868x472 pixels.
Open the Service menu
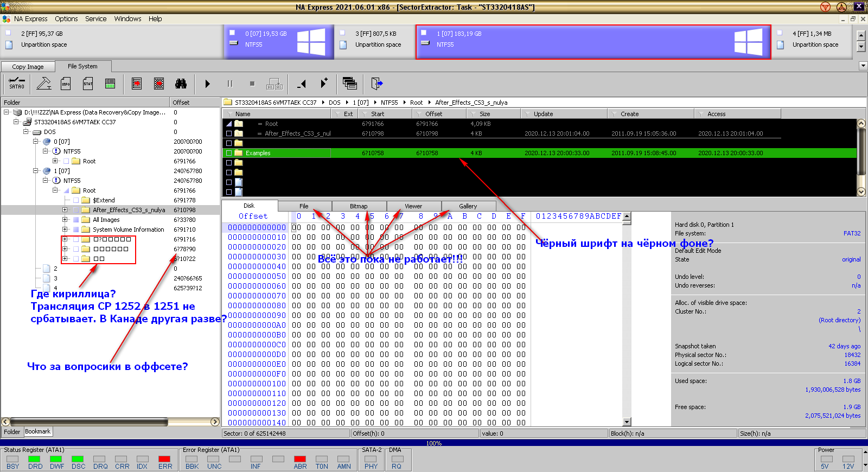coord(95,18)
